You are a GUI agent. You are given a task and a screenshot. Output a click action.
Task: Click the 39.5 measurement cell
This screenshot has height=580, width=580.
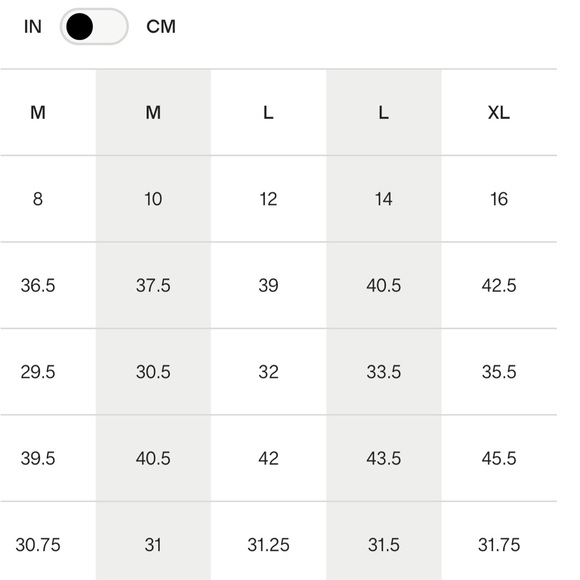pyautogui.click(x=38, y=458)
